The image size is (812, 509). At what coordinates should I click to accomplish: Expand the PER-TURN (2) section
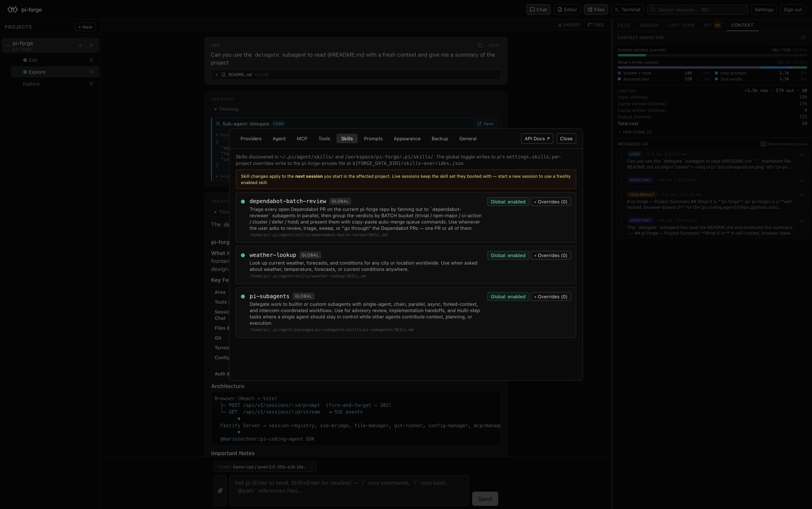click(635, 132)
